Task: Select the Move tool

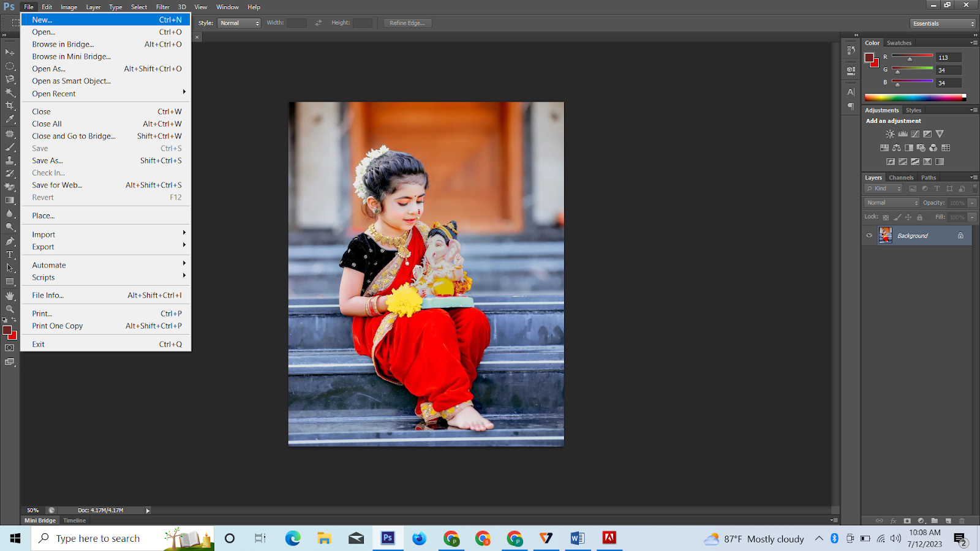Action: click(10, 53)
